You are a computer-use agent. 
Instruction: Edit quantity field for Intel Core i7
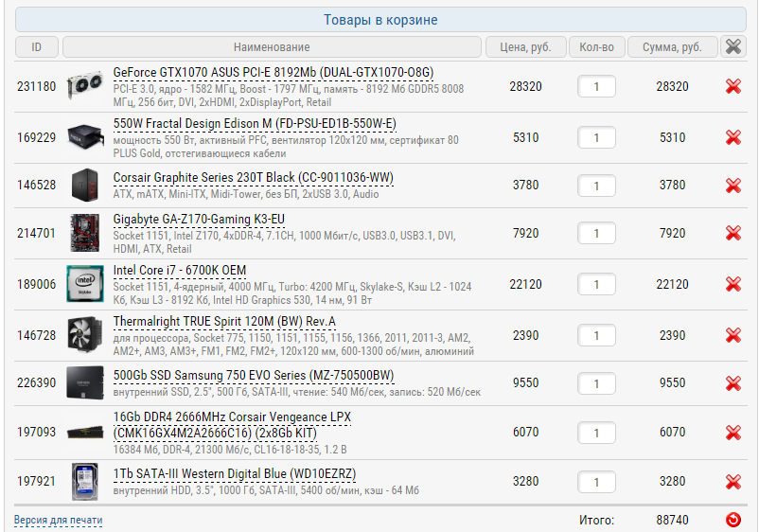pos(596,285)
